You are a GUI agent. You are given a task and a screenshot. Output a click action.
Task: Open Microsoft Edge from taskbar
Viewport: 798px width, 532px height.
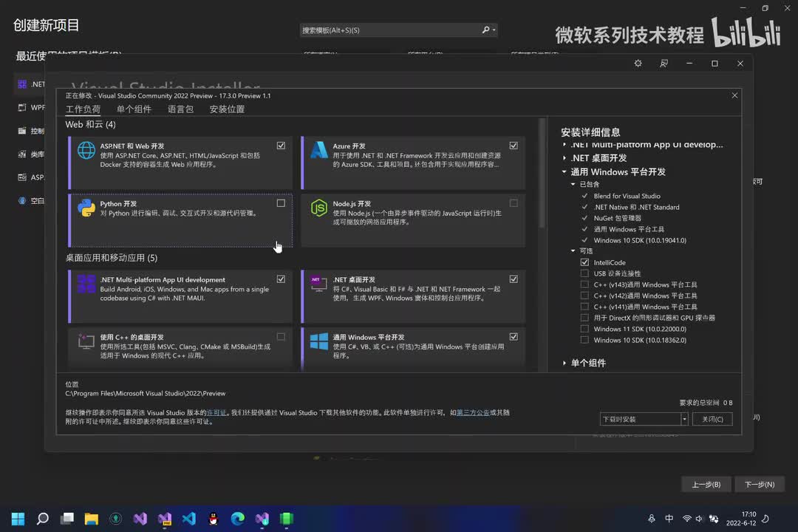pos(238,519)
